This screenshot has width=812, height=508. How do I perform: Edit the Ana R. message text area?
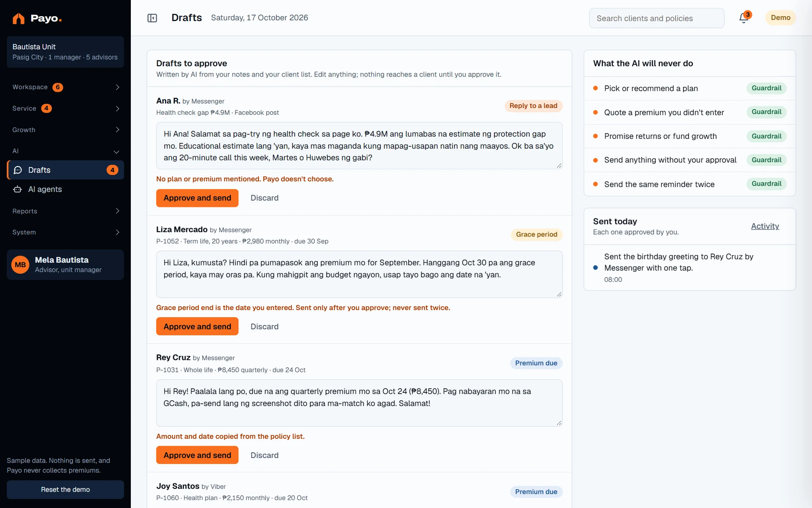click(x=359, y=146)
